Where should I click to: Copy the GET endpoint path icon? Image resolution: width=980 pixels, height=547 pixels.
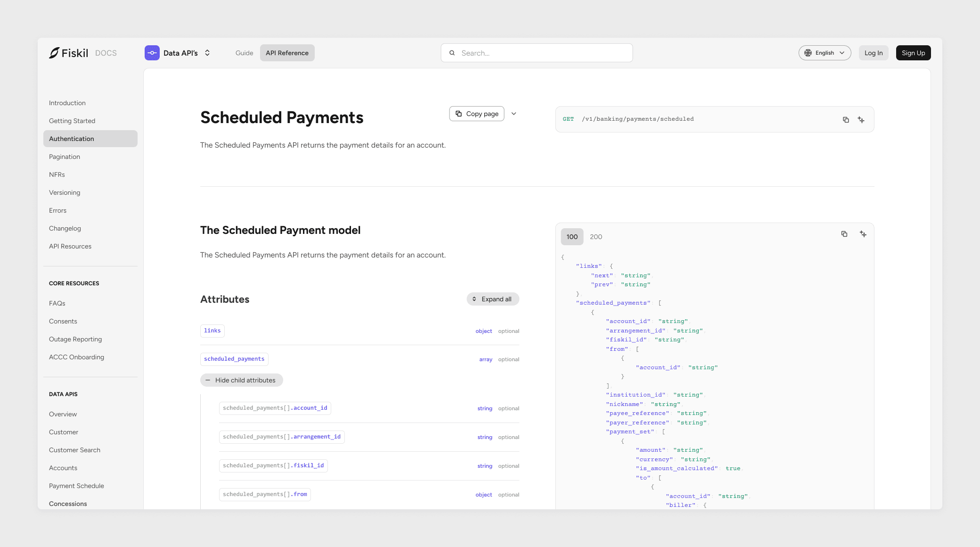[x=846, y=120]
